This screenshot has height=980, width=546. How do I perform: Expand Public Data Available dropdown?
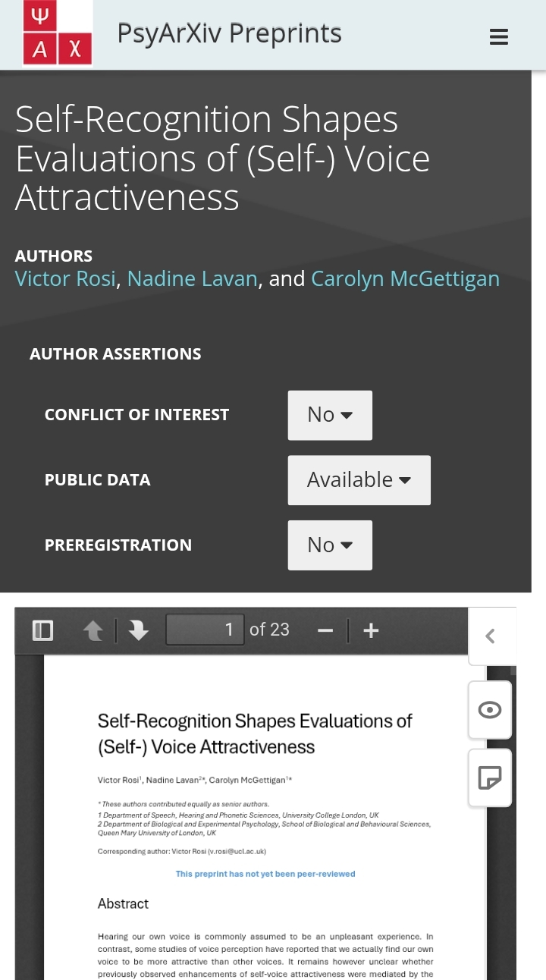click(359, 480)
